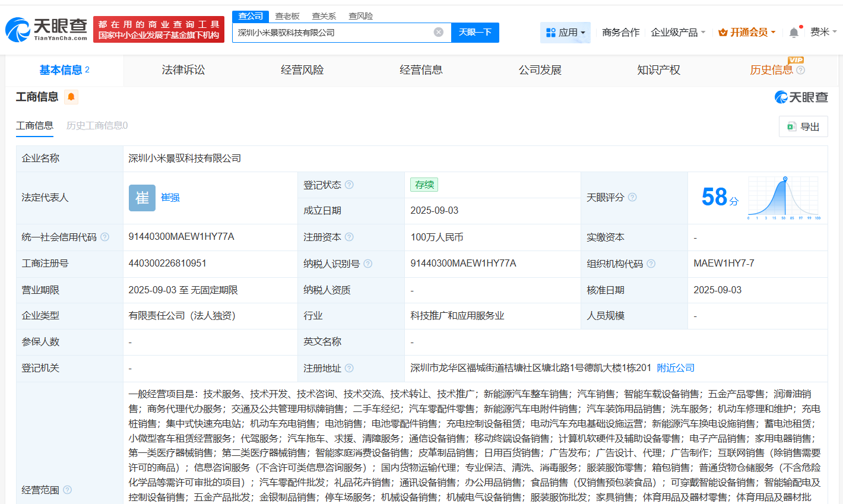
Task: Open the 费米 account dropdown
Action: 824,32
